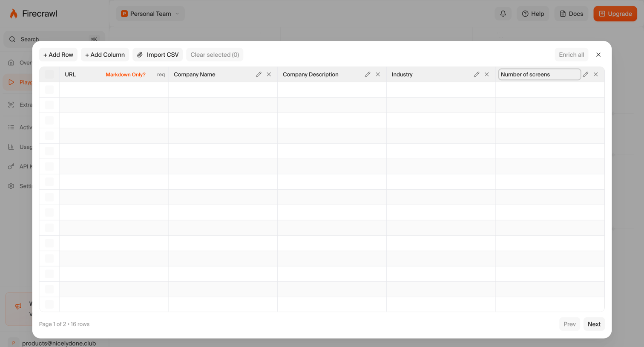This screenshot has width=644, height=347.
Task: Click the Industry header label
Action: pos(402,74)
